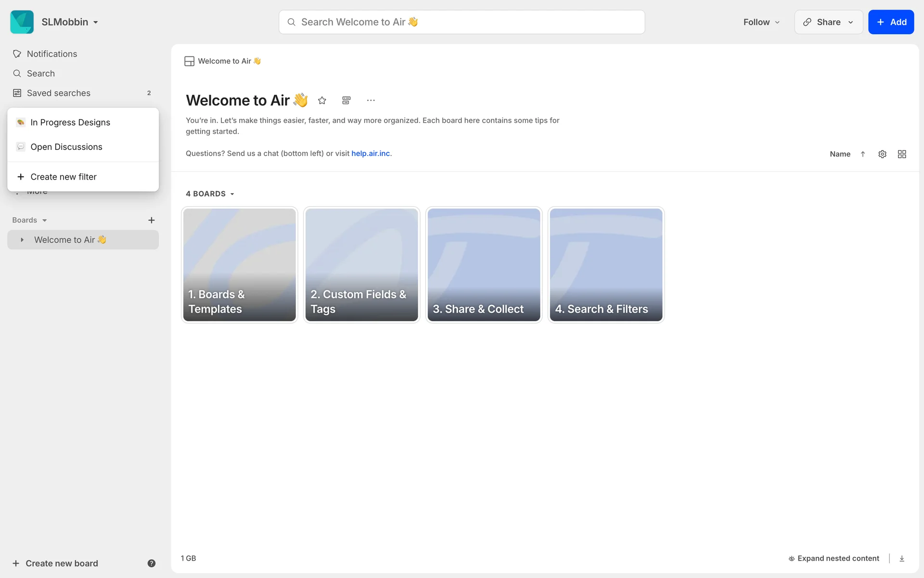Open the custom fields panel icon beside title
Viewport: 924px width, 578px height.
pyautogui.click(x=346, y=100)
